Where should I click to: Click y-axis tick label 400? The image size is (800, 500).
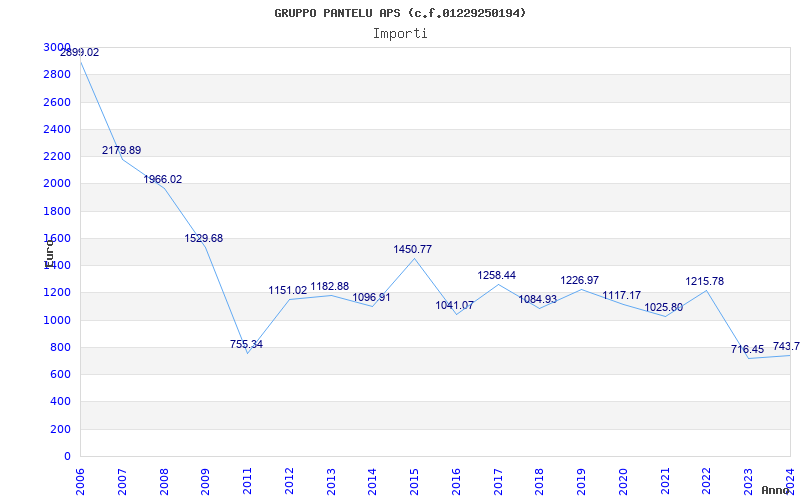tap(60, 402)
